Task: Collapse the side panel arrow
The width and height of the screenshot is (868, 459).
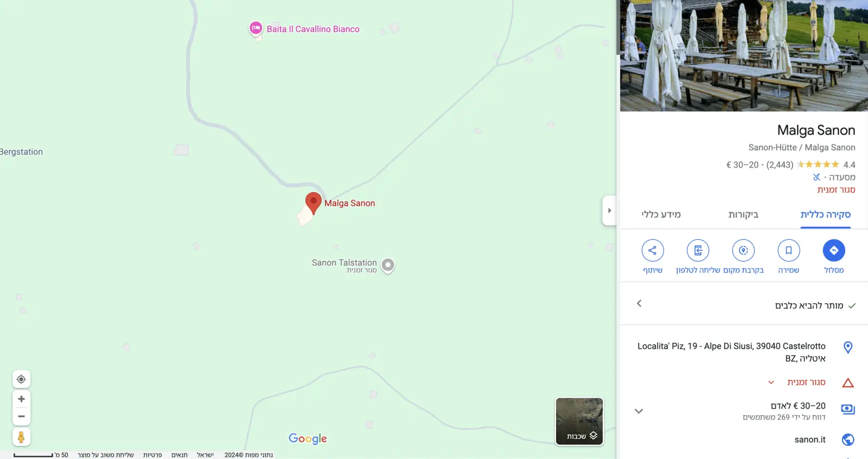Action: (x=609, y=211)
